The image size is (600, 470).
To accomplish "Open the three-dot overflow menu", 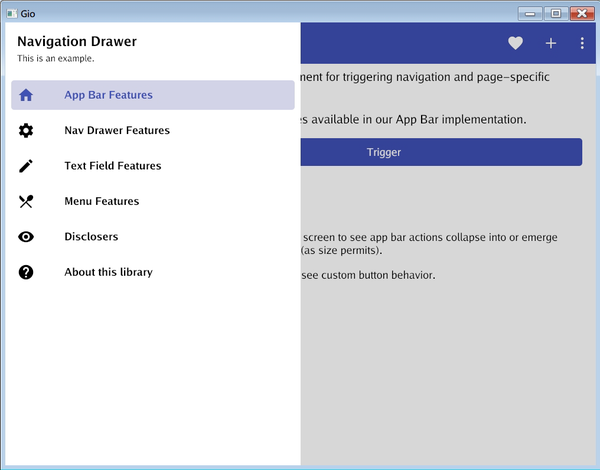I will click(582, 43).
